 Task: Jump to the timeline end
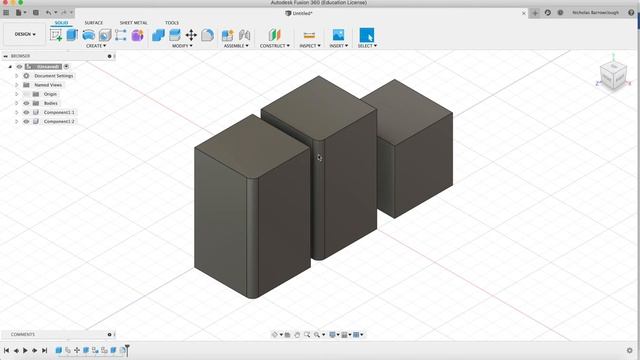pos(44,351)
